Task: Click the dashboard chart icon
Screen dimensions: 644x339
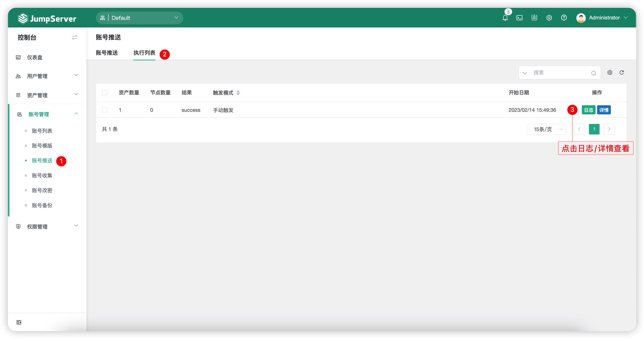Action: point(18,58)
